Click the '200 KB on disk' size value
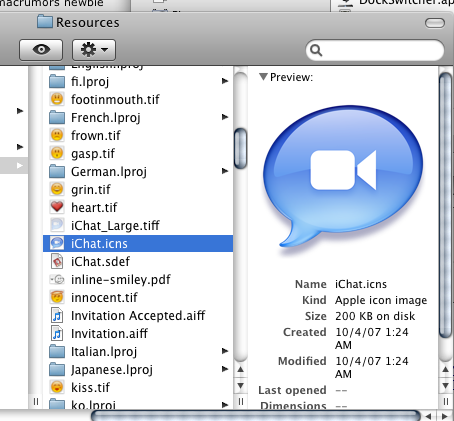 click(375, 316)
